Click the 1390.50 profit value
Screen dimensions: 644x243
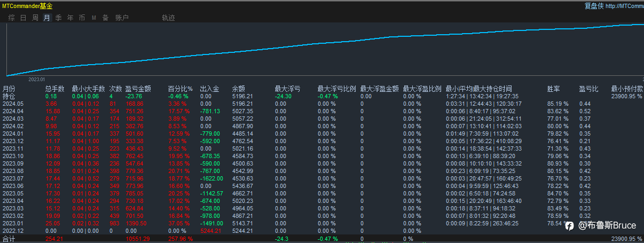(136, 223)
